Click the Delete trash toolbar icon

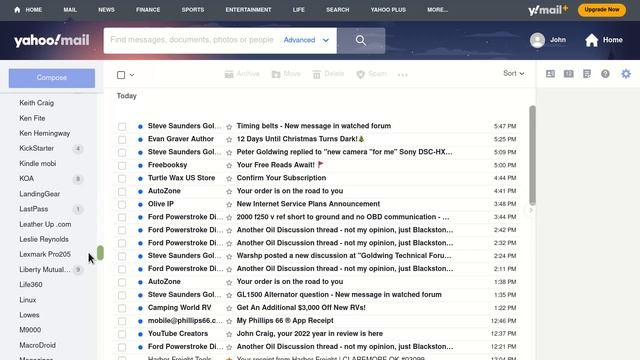click(x=316, y=74)
